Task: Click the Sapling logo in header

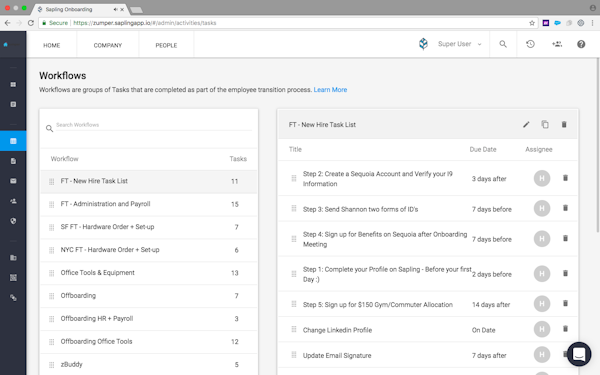Action: (x=423, y=44)
